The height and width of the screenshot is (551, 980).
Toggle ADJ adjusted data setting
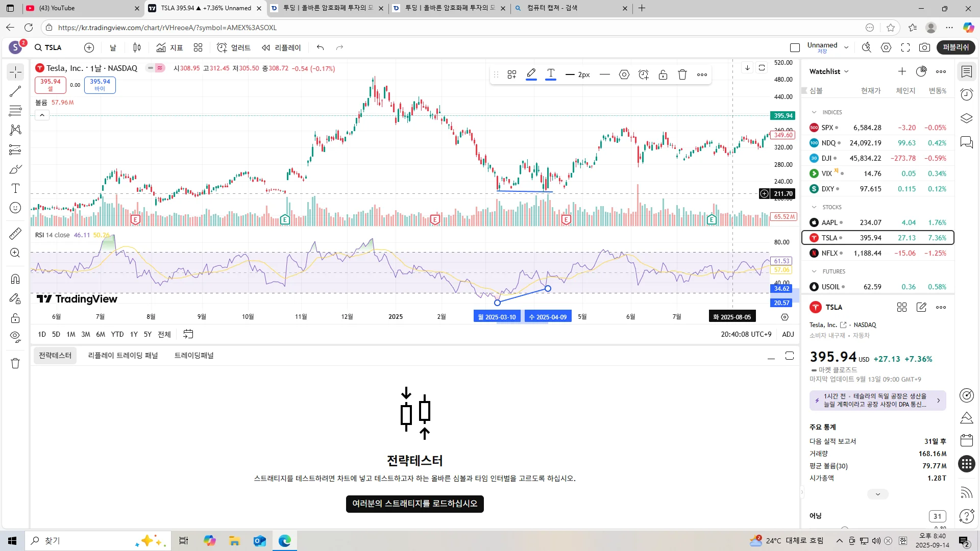[788, 334]
